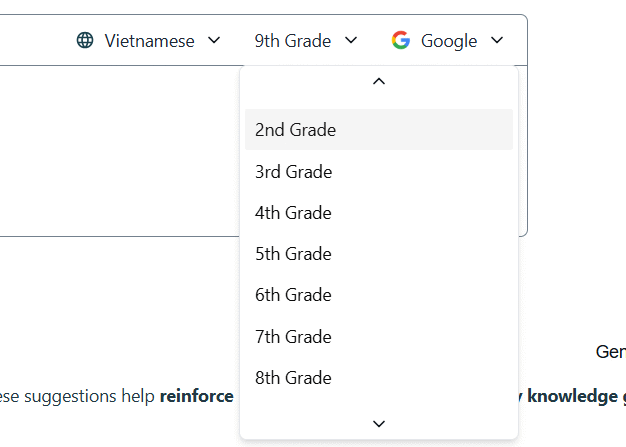The image size is (626, 447).
Task: Expand language options via chevron beside Vietnamese
Action: [213, 41]
